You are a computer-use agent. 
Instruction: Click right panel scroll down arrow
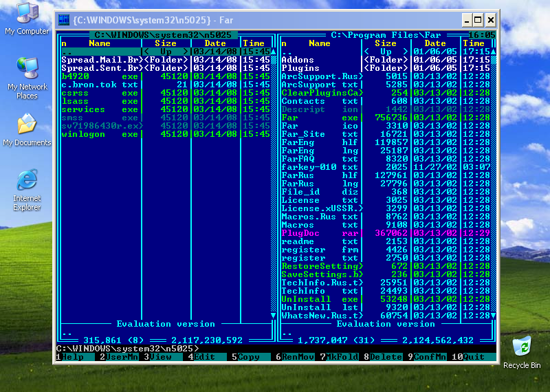494,316
